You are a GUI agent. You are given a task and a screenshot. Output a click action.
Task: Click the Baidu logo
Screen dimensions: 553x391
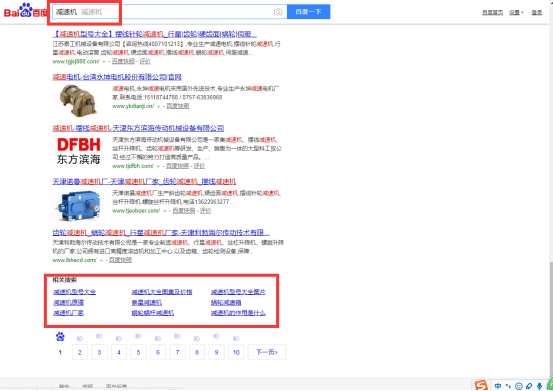pyautogui.click(x=25, y=11)
